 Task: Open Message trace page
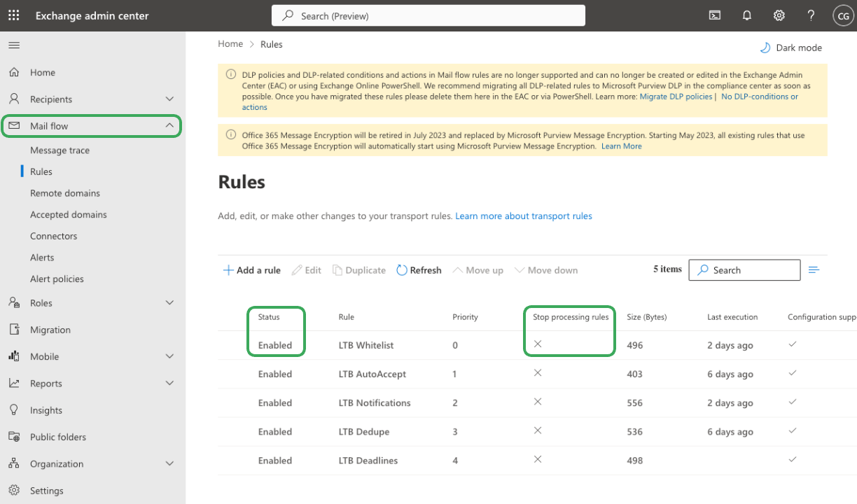60,150
